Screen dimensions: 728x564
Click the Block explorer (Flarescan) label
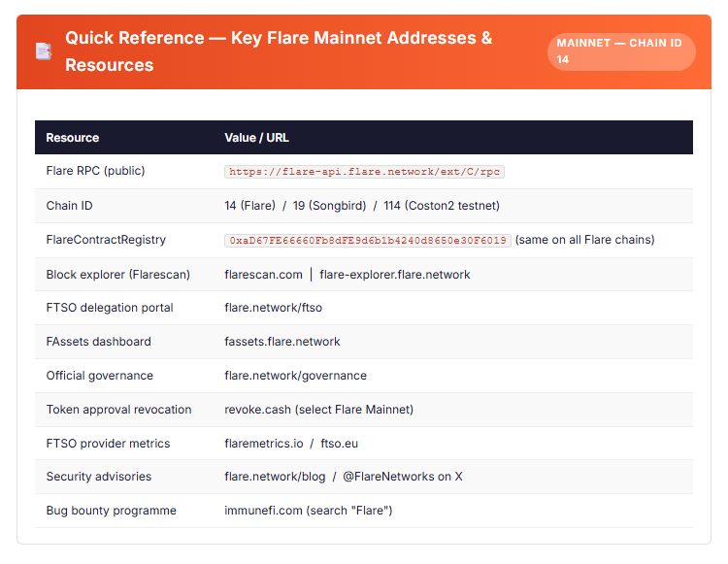(117, 275)
